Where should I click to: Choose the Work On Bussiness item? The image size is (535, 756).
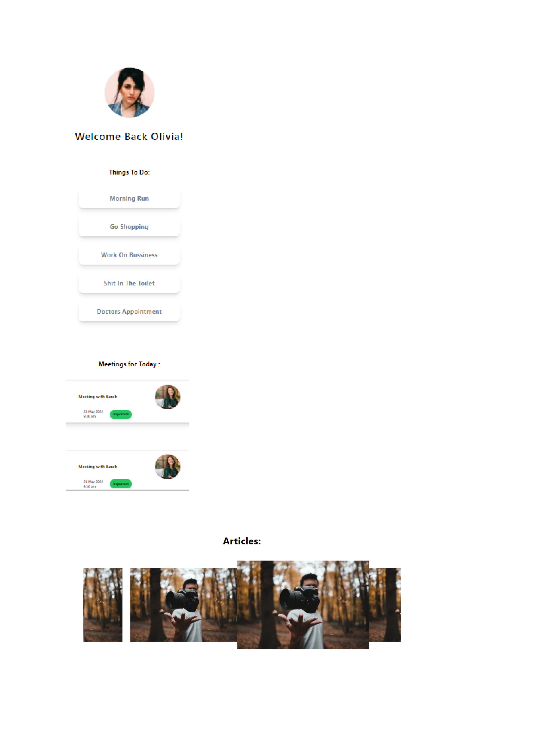pos(129,255)
